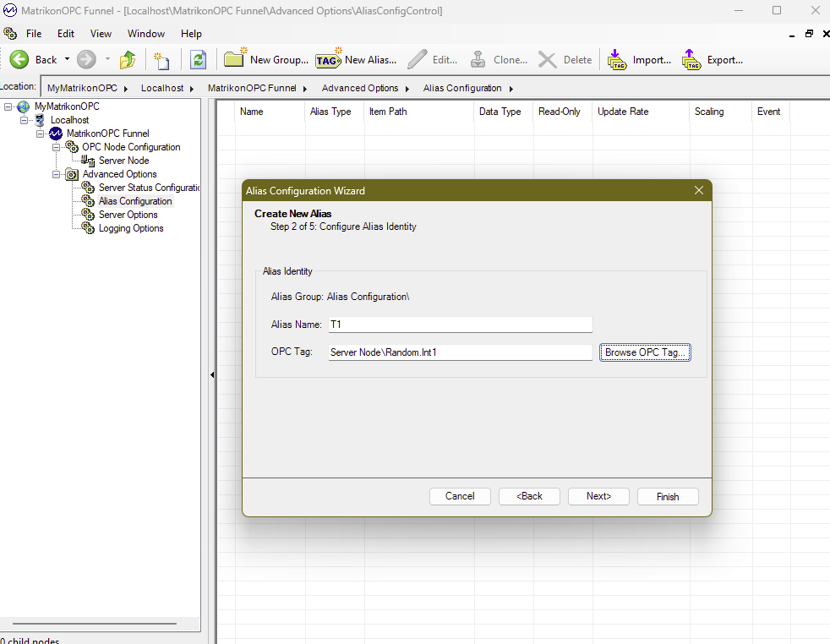Click the wizard <Back button

(529, 496)
